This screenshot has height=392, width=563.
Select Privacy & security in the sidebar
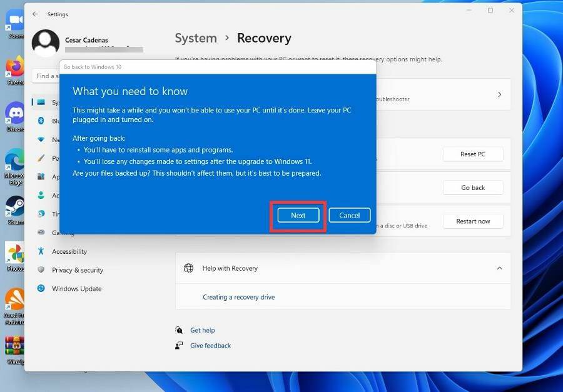(78, 270)
